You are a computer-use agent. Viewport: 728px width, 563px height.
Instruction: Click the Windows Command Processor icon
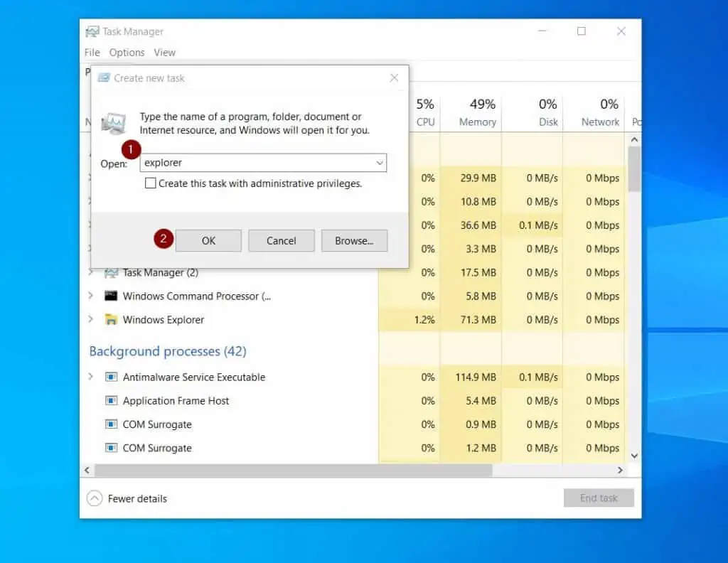tap(110, 296)
